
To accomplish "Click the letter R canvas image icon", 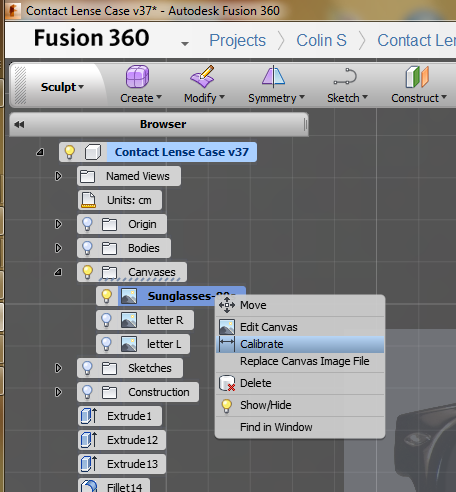I will point(129,320).
